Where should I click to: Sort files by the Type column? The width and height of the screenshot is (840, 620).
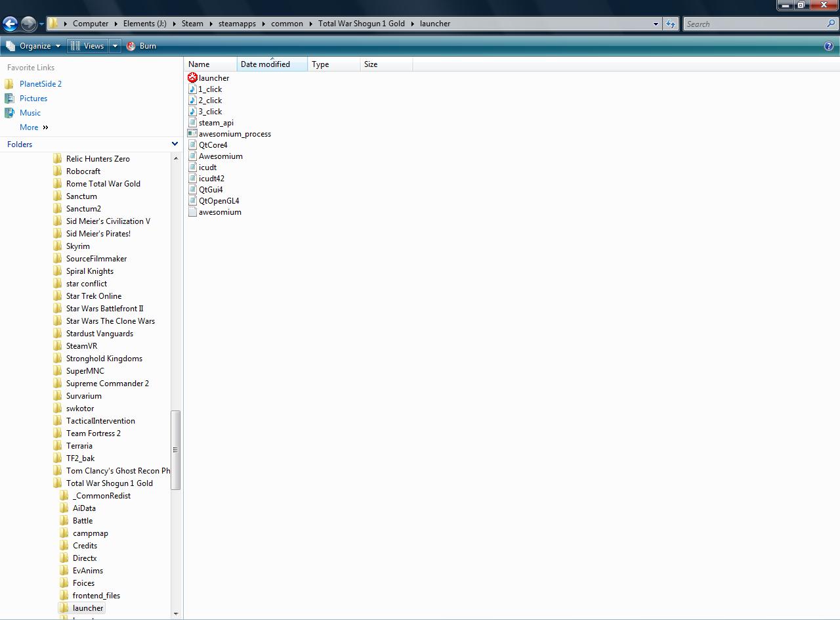tap(334, 64)
